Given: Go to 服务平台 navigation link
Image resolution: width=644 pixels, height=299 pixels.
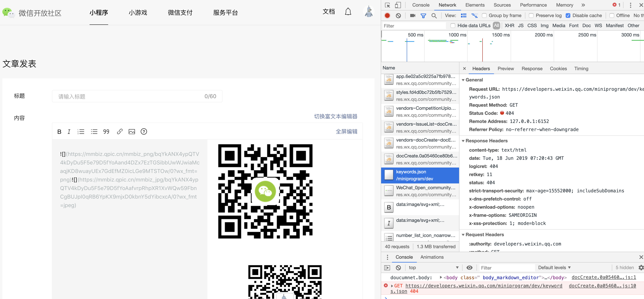Looking at the screenshot, I should pyautogui.click(x=225, y=12).
